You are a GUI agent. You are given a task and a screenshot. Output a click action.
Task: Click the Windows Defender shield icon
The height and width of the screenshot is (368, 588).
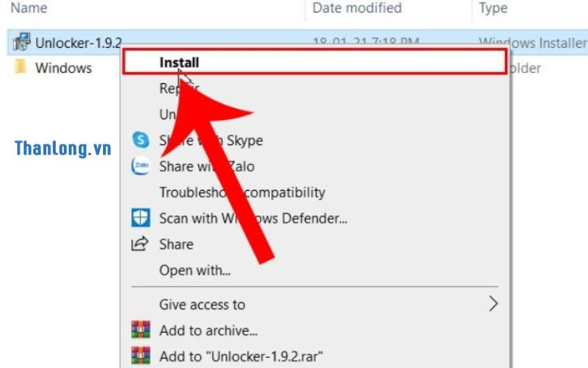[x=140, y=218]
